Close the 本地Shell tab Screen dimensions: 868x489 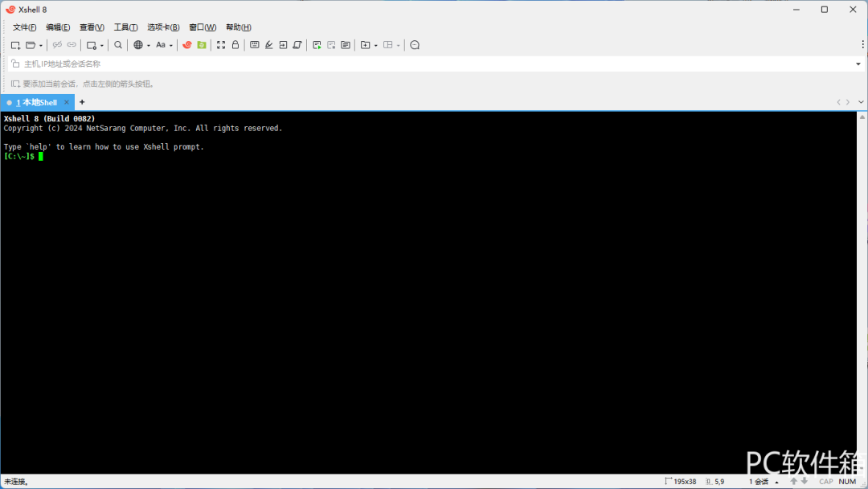point(67,102)
